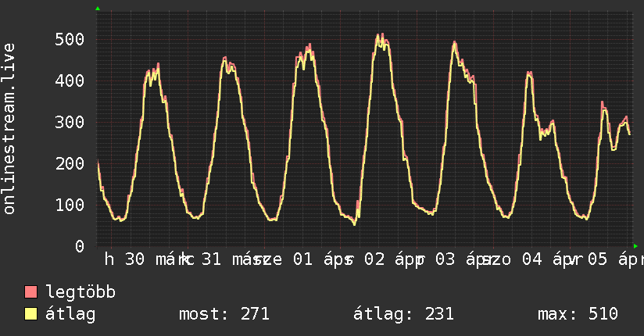Click the 300 y-axis label
This screenshot has width=644, height=336.
pyautogui.click(x=69, y=122)
